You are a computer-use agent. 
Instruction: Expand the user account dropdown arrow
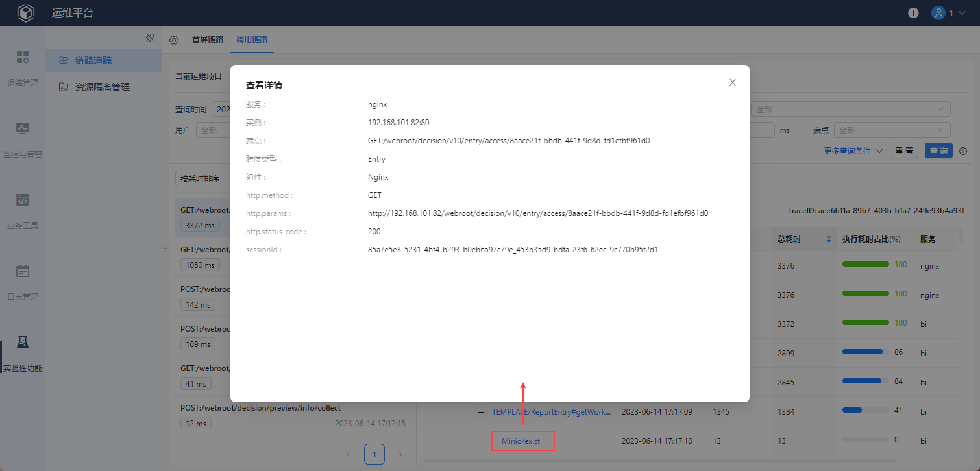point(962,13)
